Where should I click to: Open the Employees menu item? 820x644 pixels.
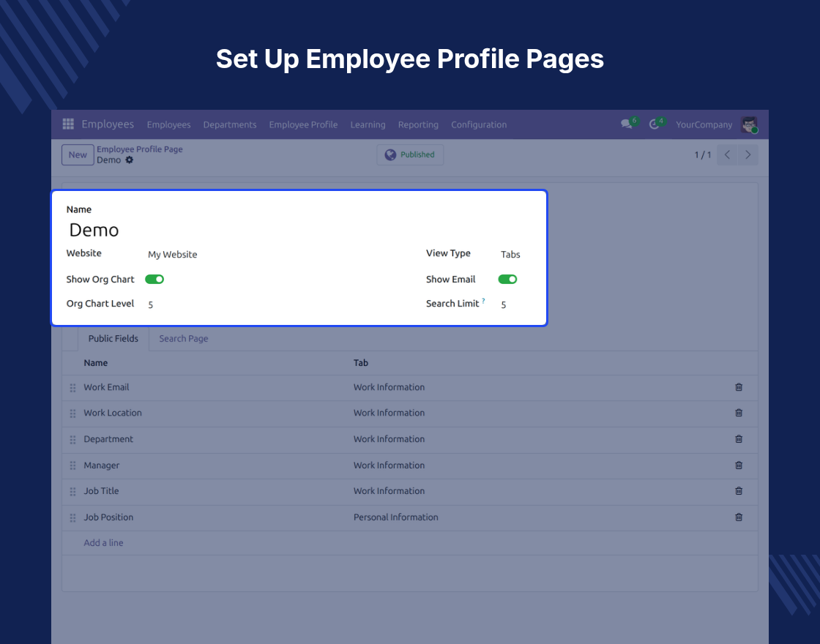coord(168,124)
